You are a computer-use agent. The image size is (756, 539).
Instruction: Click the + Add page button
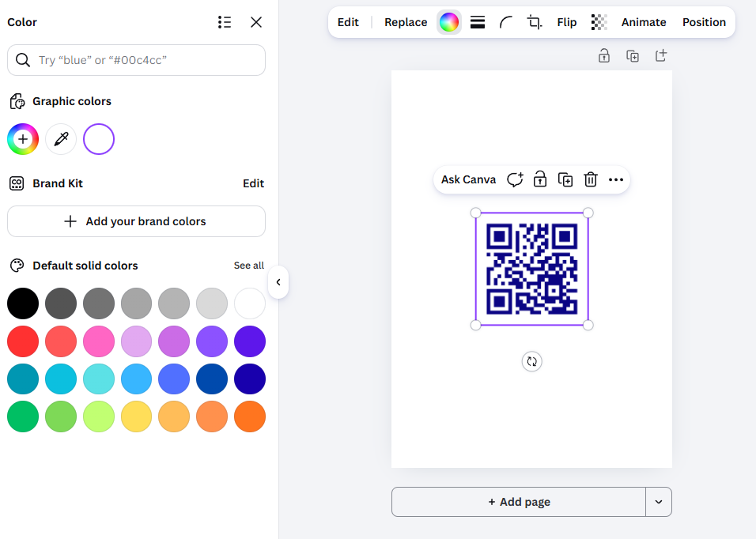pyautogui.click(x=519, y=502)
